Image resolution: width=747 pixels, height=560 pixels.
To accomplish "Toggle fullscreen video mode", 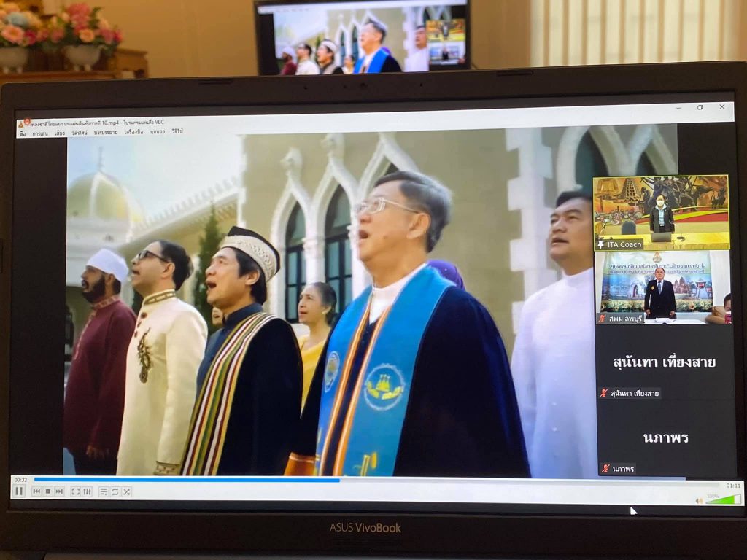I will pyautogui.click(x=75, y=491).
